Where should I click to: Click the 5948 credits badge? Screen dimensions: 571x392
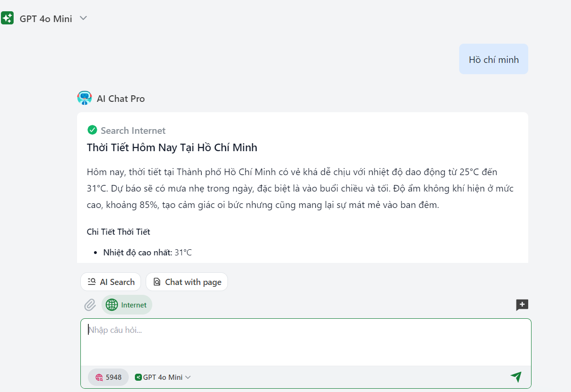coord(108,377)
